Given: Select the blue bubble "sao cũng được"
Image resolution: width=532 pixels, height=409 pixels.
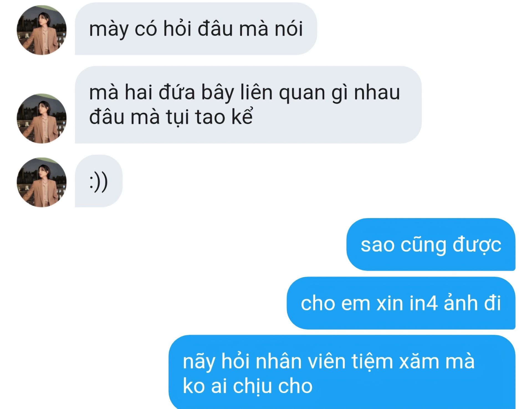Looking at the screenshot, I should (431, 244).
